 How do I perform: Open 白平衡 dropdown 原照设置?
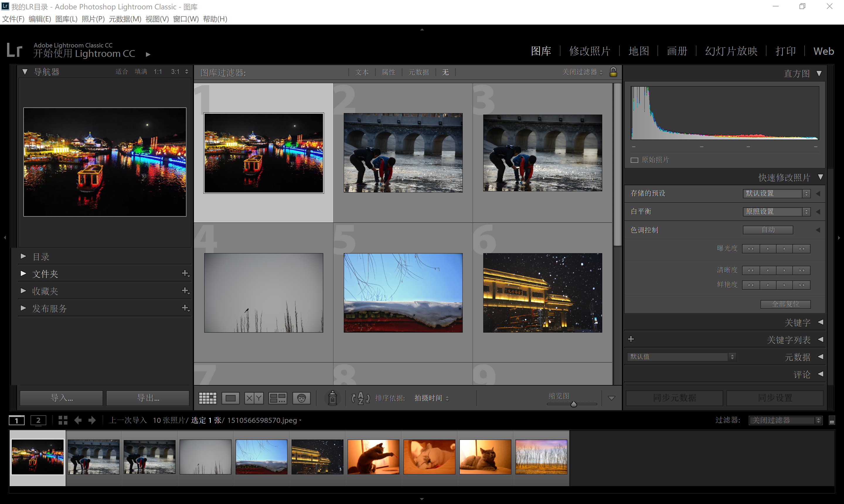pyautogui.click(x=777, y=212)
